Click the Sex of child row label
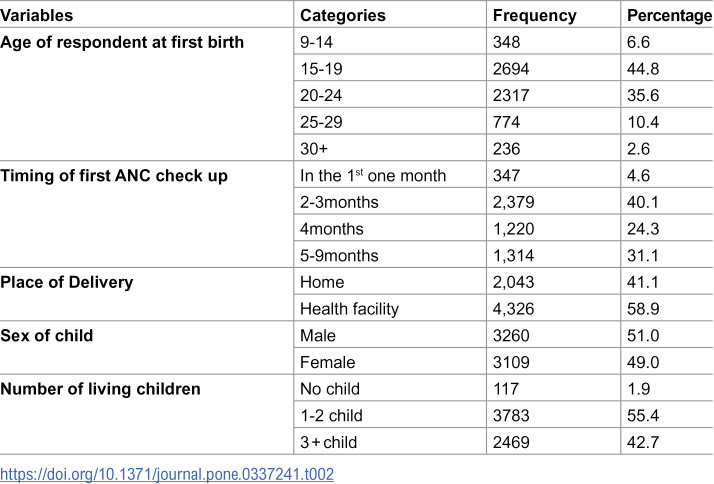Viewport: 714px width, 484px height. (x=46, y=336)
